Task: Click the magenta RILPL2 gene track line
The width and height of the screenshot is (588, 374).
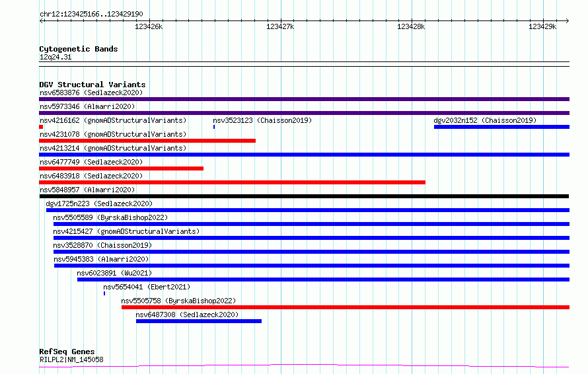Action: tap(304, 365)
